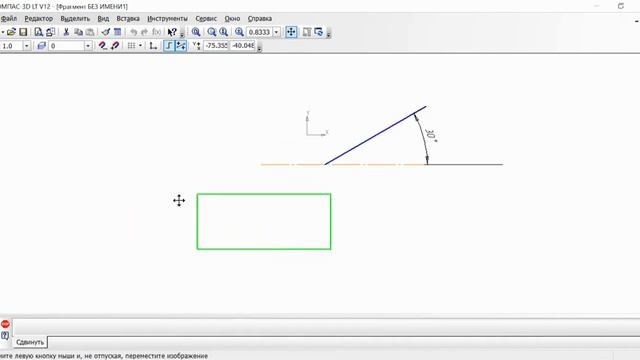Image resolution: width=640 pixels, height=360 pixels.
Task: Open layer manager icon
Action: 41,46
